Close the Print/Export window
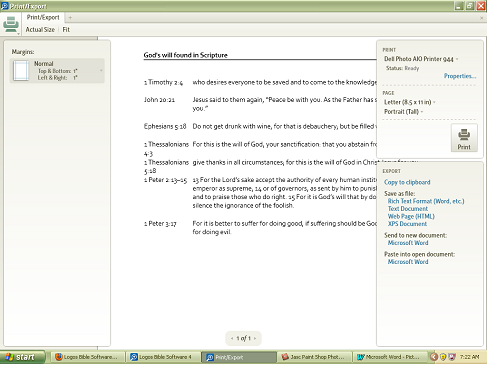 [x=481, y=6]
